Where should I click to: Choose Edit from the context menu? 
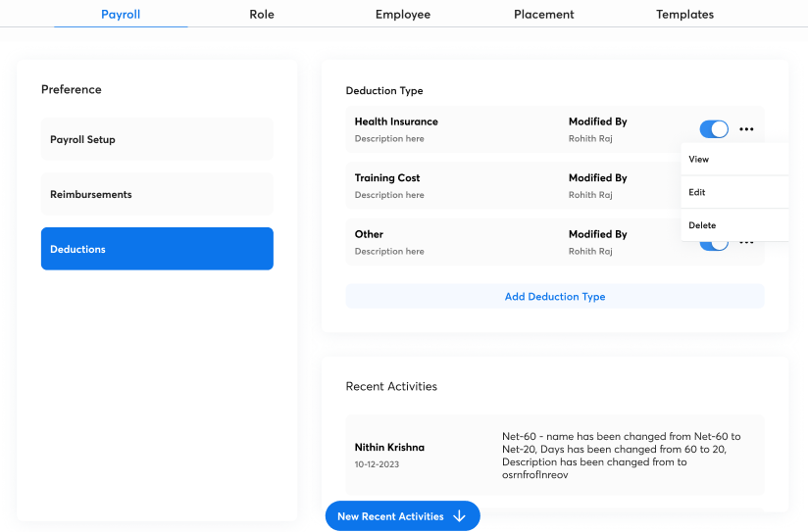click(697, 192)
